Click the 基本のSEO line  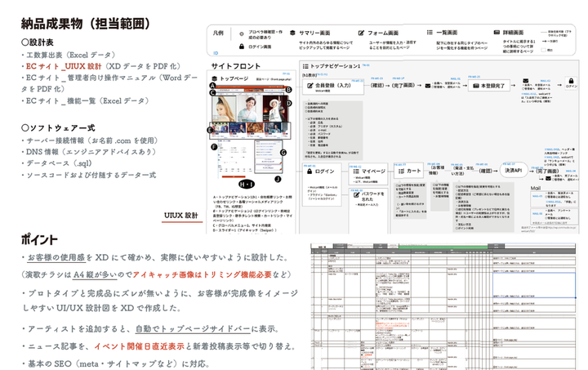(115, 363)
